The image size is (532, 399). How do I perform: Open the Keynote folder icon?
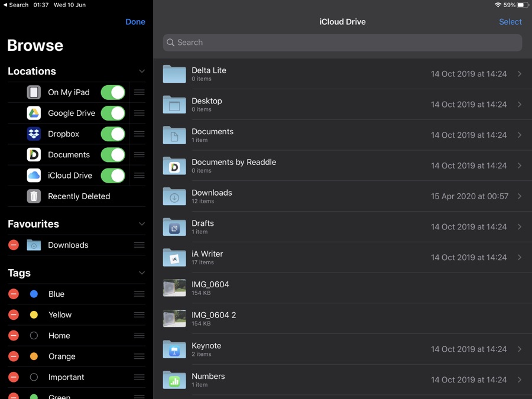[x=174, y=349]
